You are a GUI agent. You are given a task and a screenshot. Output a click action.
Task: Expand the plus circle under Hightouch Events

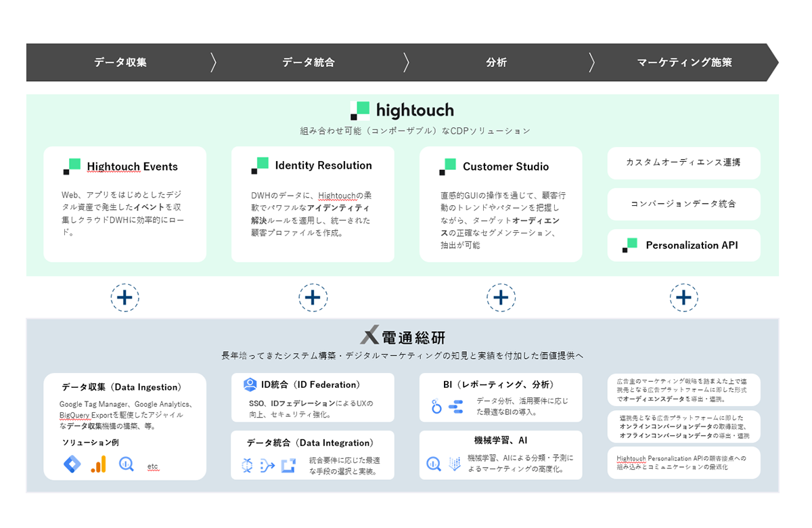pyautogui.click(x=125, y=297)
